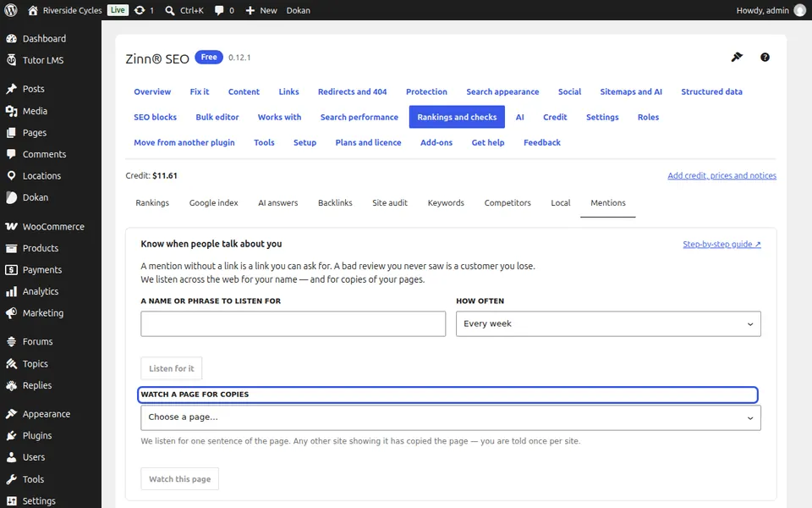Switch to the Rankings sub-tab
Screen dimensions: 812x508
152,202
